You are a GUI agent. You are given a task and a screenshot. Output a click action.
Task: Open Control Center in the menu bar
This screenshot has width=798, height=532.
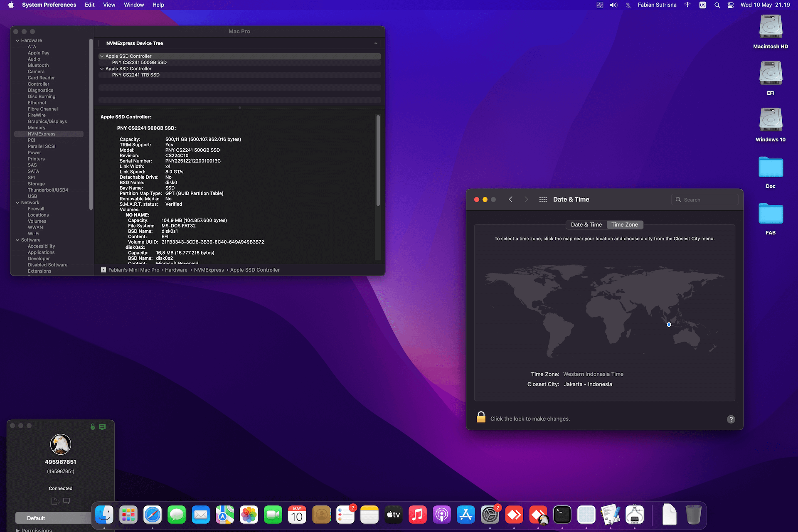point(731,5)
